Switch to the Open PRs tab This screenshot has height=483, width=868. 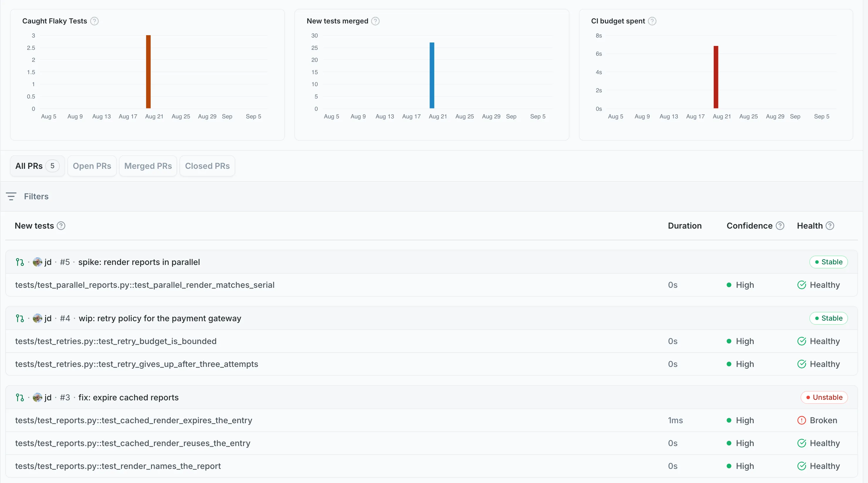[92, 166]
